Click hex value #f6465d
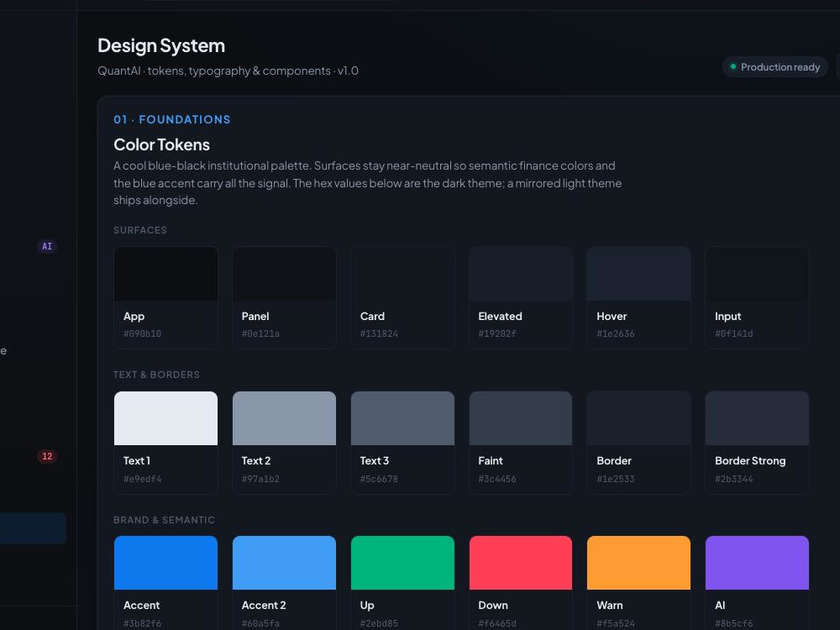840x630 pixels. (497, 623)
